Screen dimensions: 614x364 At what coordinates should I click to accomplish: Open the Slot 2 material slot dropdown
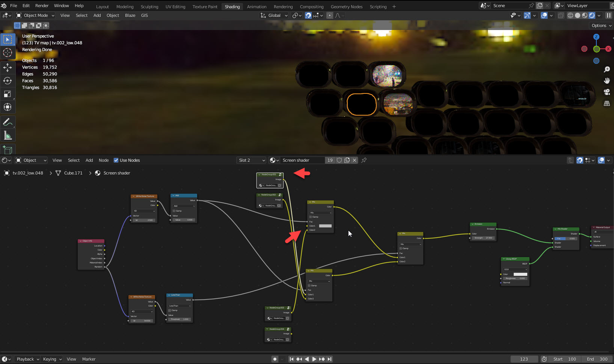click(x=251, y=160)
